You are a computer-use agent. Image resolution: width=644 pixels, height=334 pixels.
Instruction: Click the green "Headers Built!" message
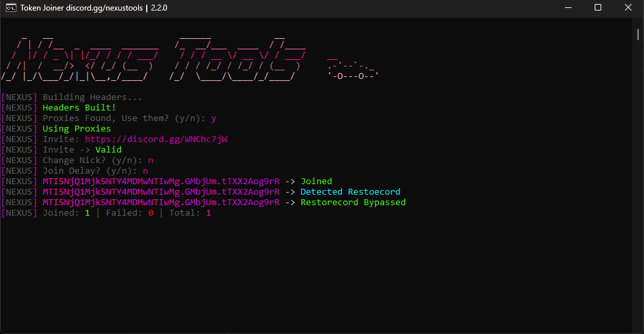79,108
